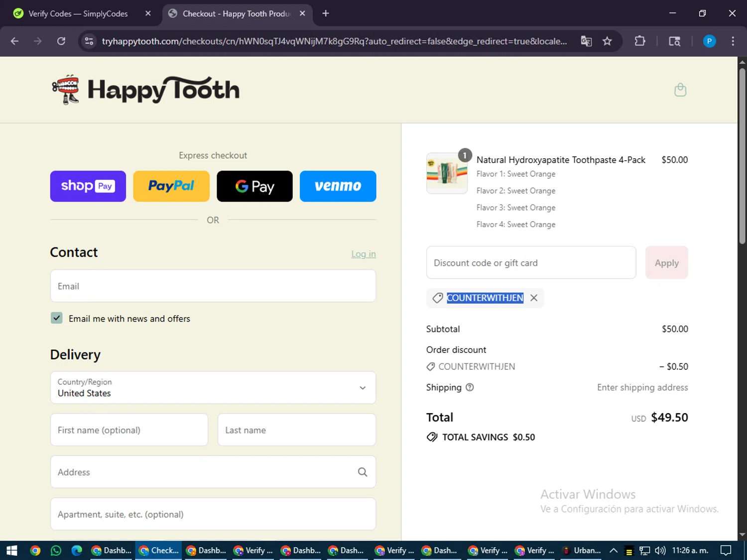Open the volume control icon
The height and width of the screenshot is (560, 747).
coord(660,550)
